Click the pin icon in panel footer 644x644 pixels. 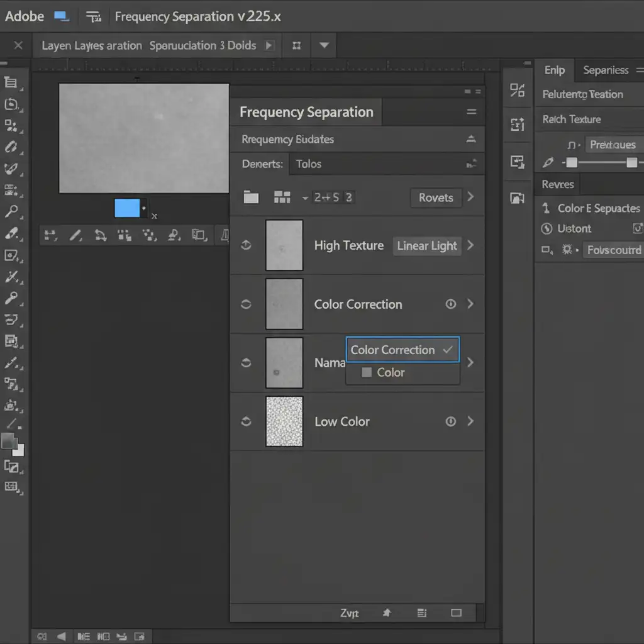click(387, 613)
